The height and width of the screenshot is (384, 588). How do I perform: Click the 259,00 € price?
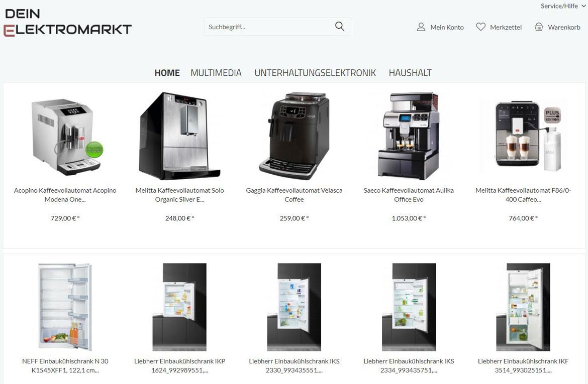pyautogui.click(x=295, y=218)
